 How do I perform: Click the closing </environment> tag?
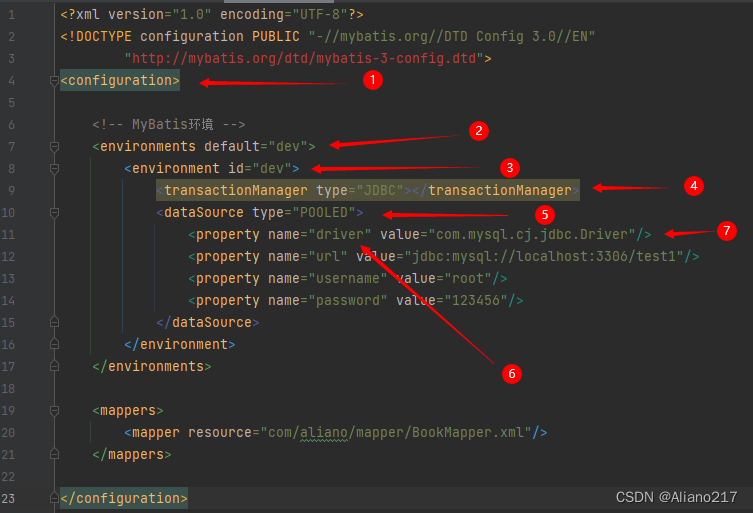pyautogui.click(x=180, y=344)
